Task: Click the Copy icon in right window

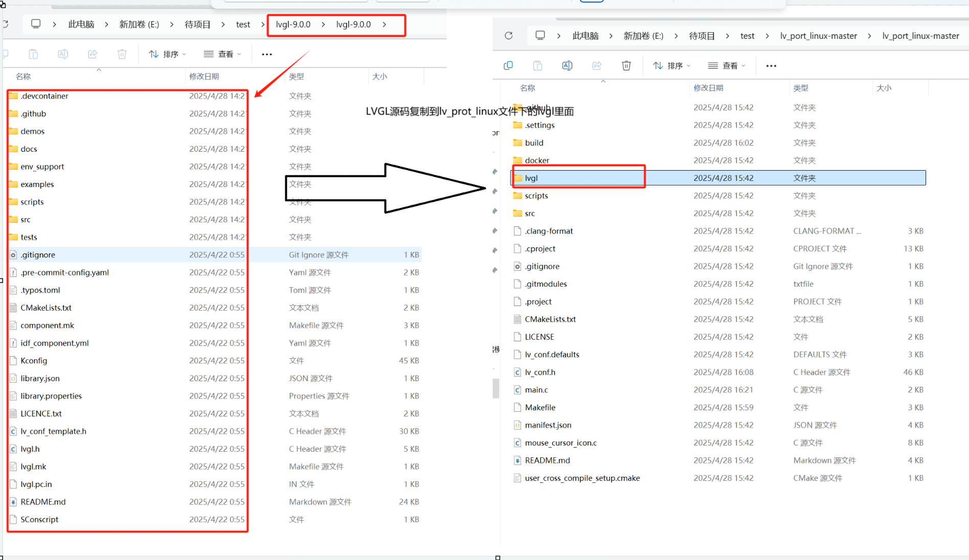Action: tap(509, 65)
